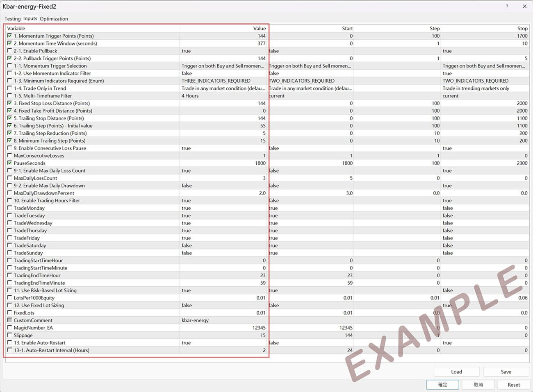The width and height of the screenshot is (533, 392).
Task: Click the Save button
Action: (x=506, y=372)
